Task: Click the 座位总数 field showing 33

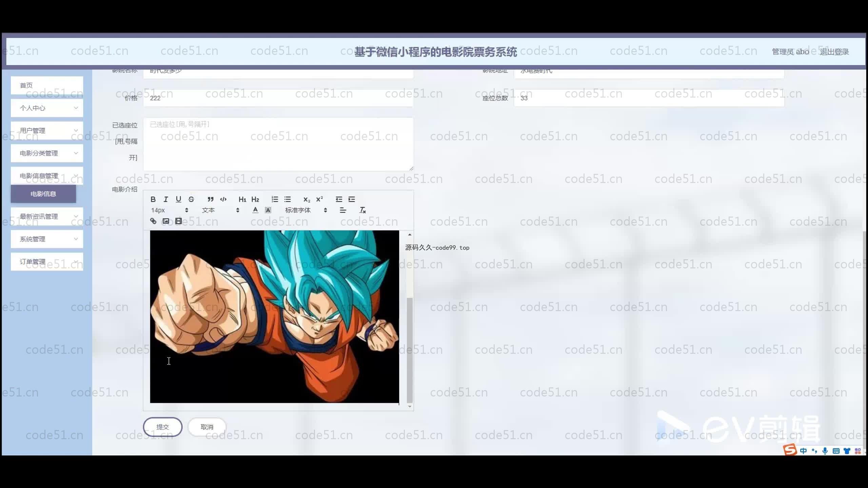Action: coord(649,98)
